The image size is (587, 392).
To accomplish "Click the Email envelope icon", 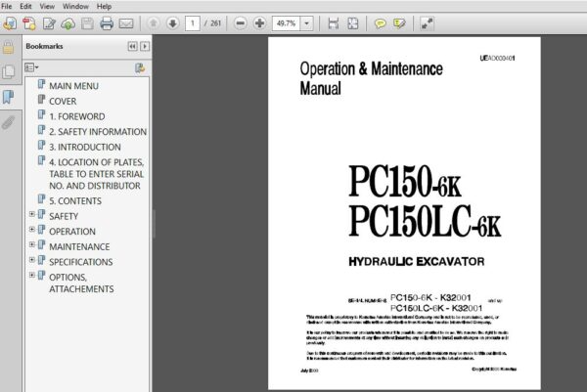I will pyautogui.click(x=126, y=23).
